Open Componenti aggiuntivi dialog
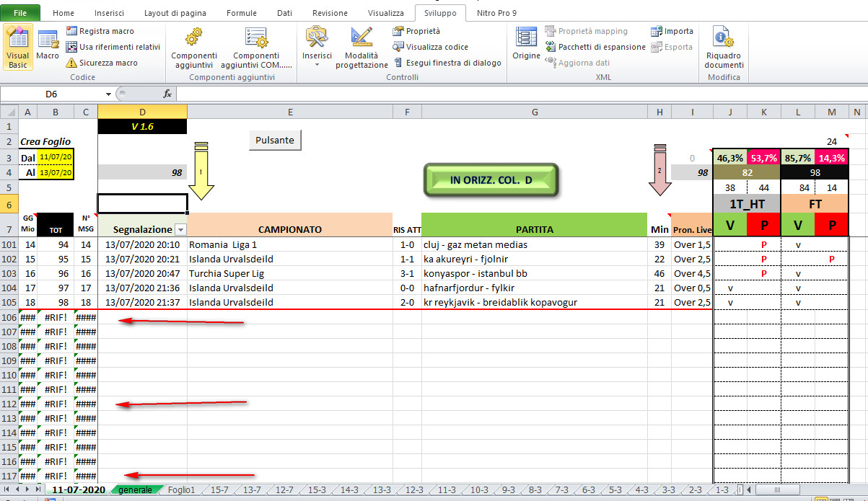Image resolution: width=868 pixels, height=501 pixels. pos(194,48)
